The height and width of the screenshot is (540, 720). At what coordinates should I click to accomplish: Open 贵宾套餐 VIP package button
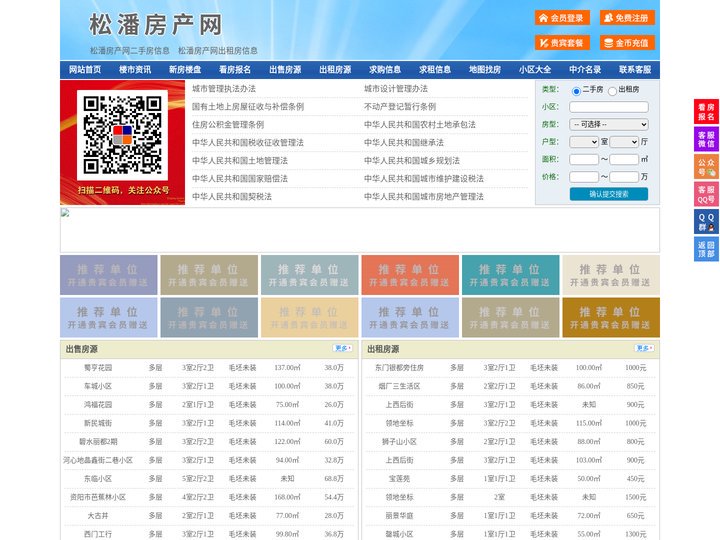click(562, 43)
